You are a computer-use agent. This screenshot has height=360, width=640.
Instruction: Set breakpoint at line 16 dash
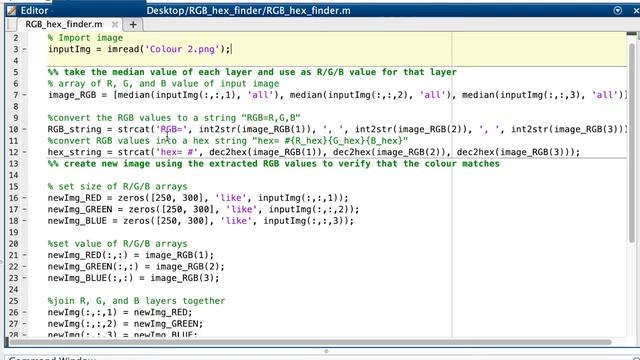(24, 198)
